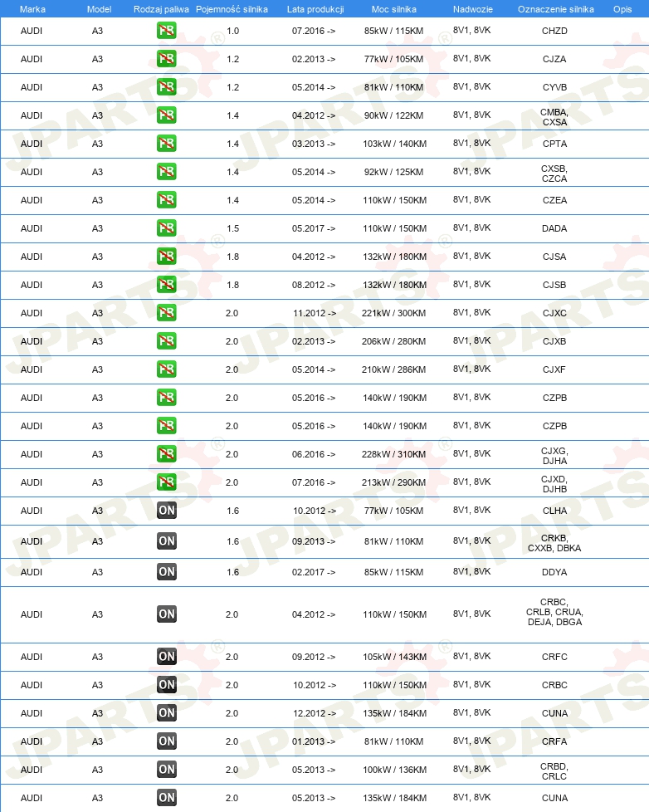Screen dimensions: 649x812
Task: Click the engine code CJXC
Action: pos(554,313)
